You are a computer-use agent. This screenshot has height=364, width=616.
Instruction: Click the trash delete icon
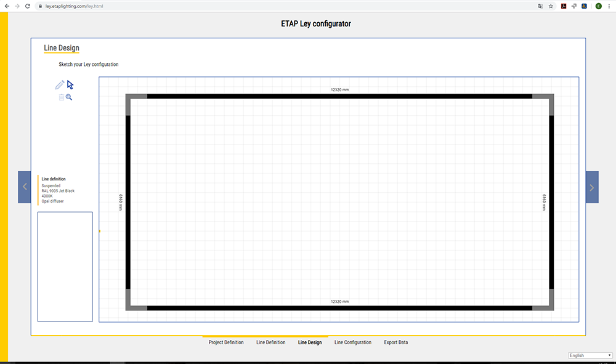pyautogui.click(x=61, y=97)
